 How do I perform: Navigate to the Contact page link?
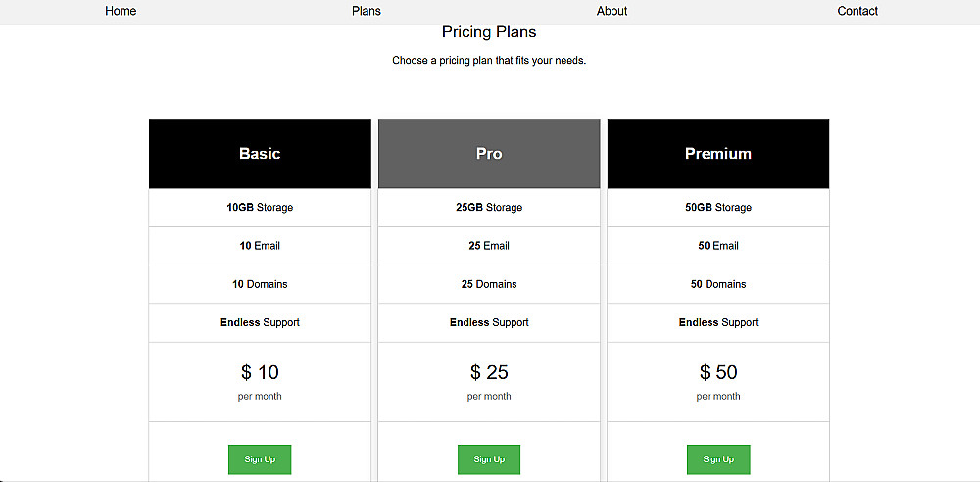point(857,11)
